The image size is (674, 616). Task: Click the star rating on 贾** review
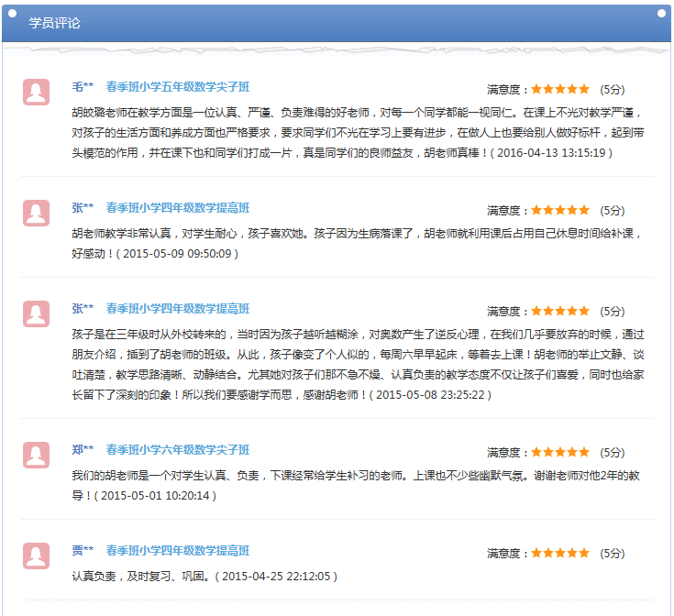point(560,553)
